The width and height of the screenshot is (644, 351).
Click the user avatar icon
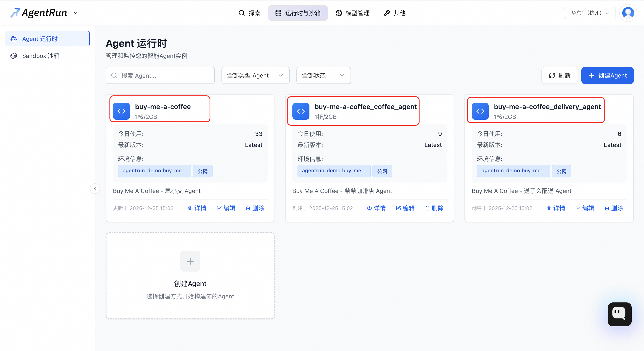click(628, 13)
